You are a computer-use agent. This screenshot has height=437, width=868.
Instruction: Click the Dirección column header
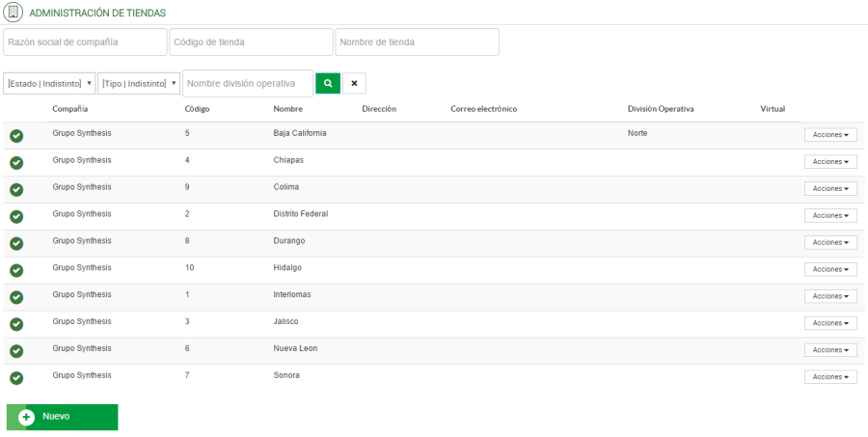[x=379, y=109]
